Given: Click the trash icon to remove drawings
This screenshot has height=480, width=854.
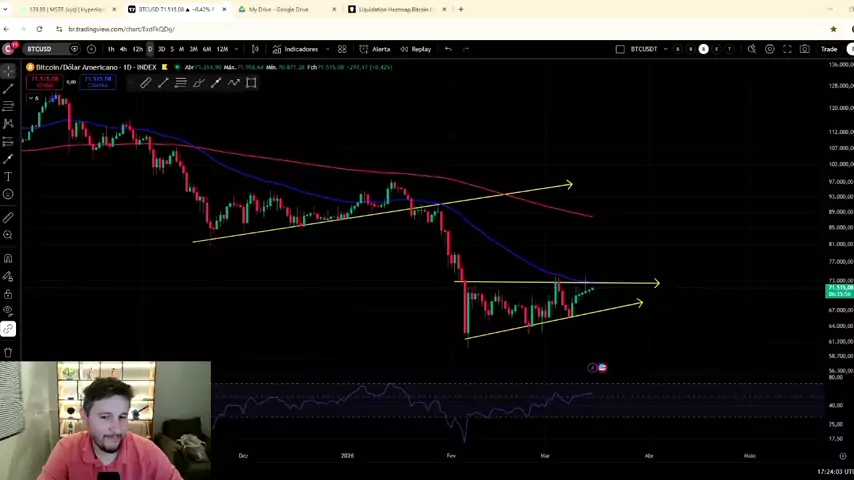Looking at the screenshot, I should click(x=8, y=352).
